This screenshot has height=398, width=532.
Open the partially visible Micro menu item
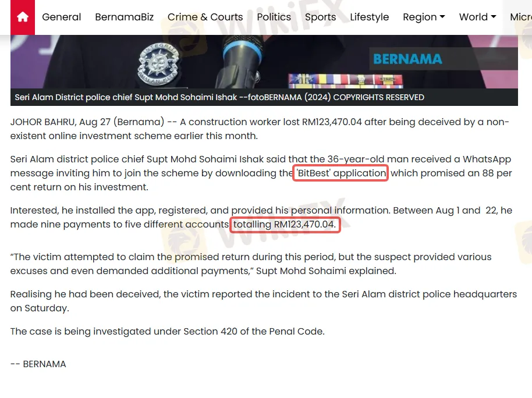tap(521, 17)
